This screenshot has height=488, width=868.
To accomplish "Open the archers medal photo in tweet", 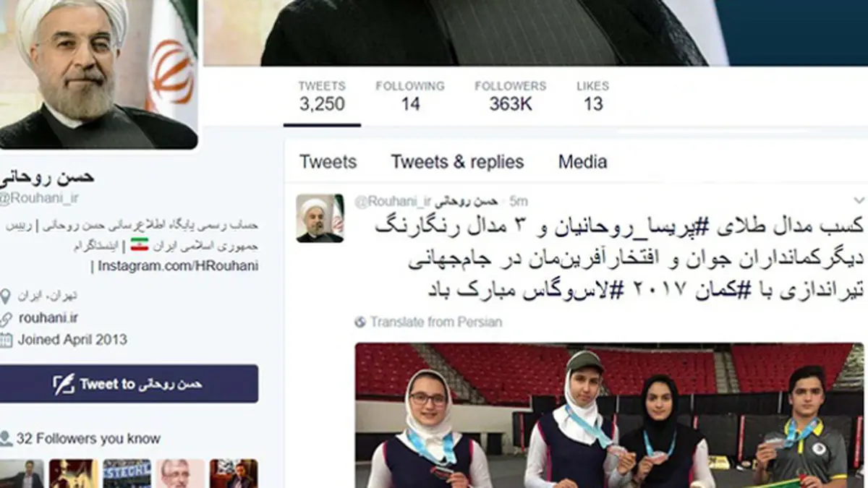I will coord(610,415).
